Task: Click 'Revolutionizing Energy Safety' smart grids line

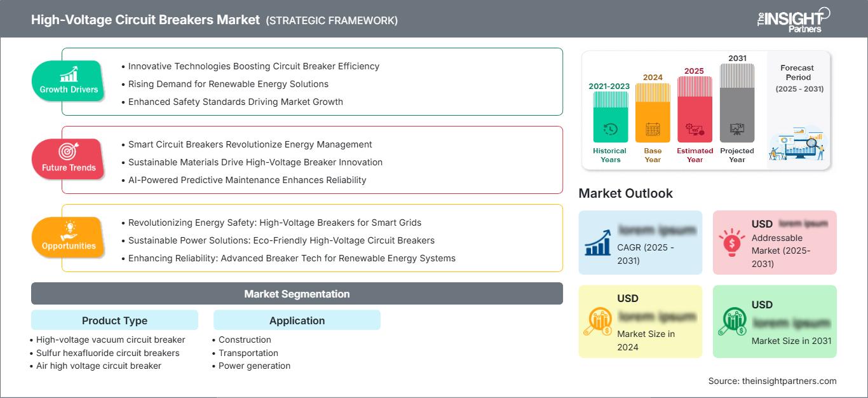Action: coord(275,223)
